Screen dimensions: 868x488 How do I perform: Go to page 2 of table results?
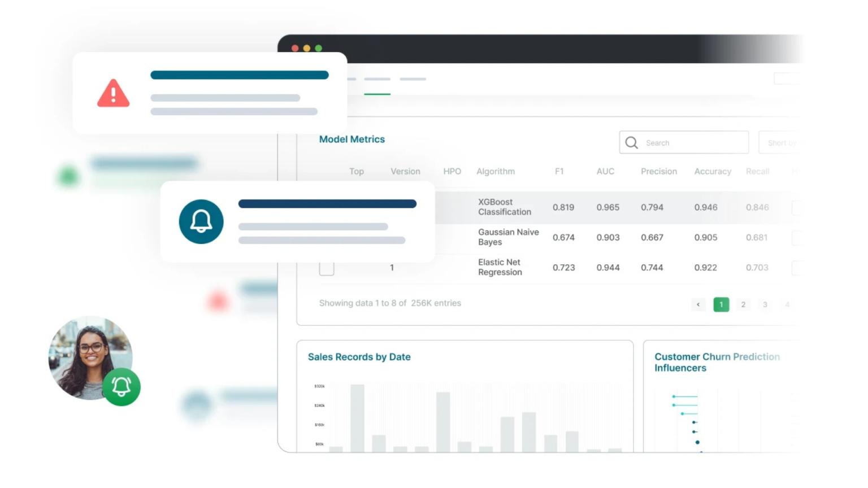pos(743,304)
